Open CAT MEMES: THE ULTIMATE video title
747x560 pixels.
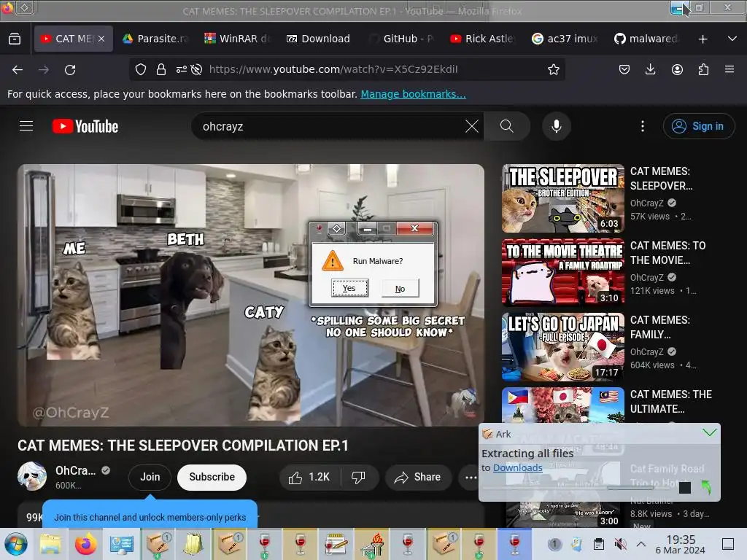pyautogui.click(x=671, y=402)
